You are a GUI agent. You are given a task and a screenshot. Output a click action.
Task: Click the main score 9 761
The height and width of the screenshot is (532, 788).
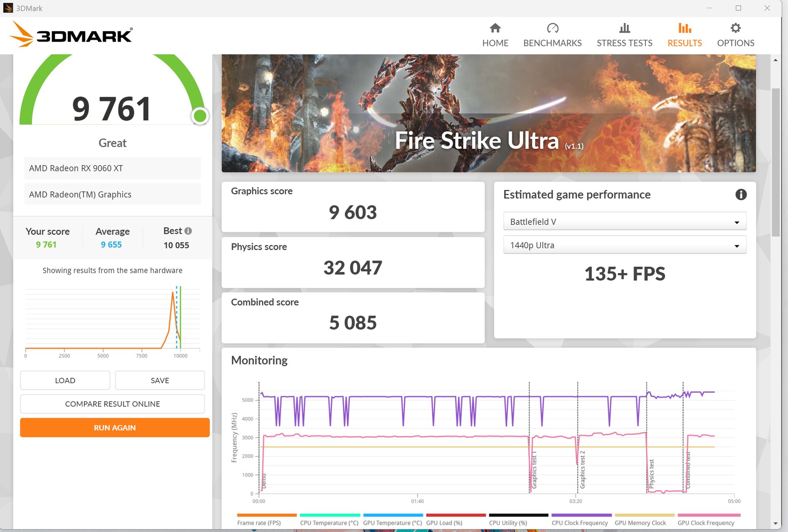(x=111, y=109)
